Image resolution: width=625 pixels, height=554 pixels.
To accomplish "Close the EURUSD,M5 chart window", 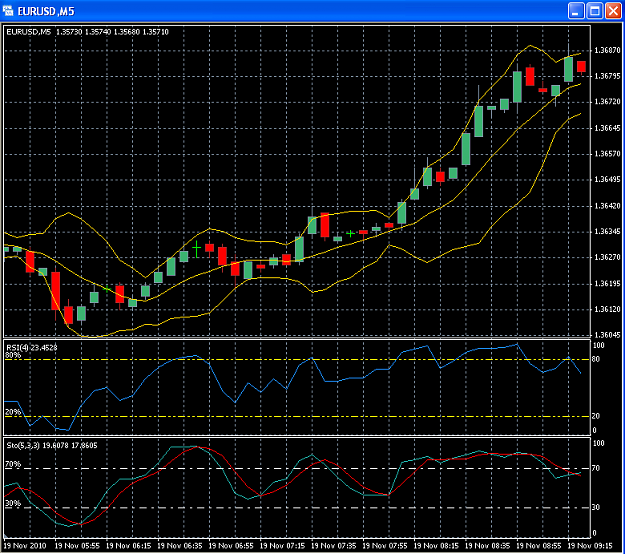I will (613, 11).
